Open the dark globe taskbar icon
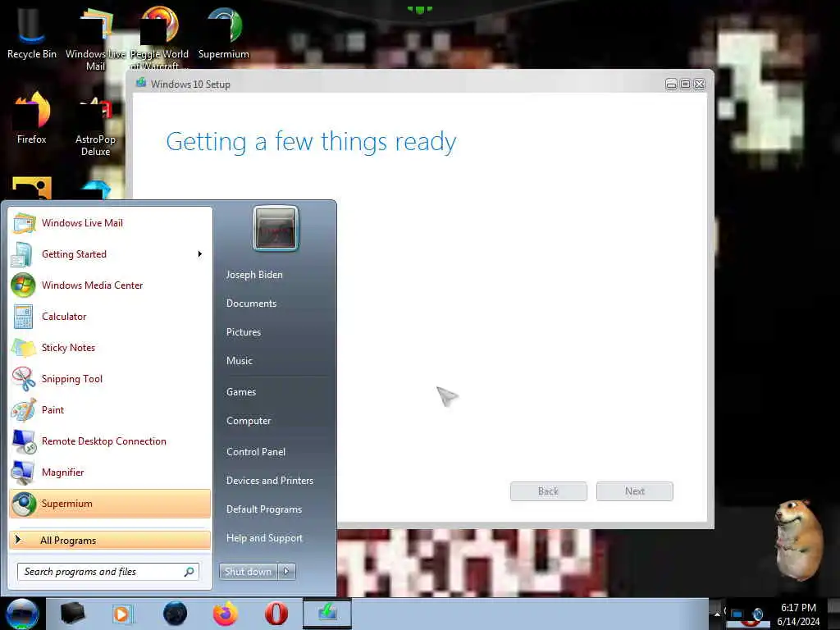 coord(175,614)
